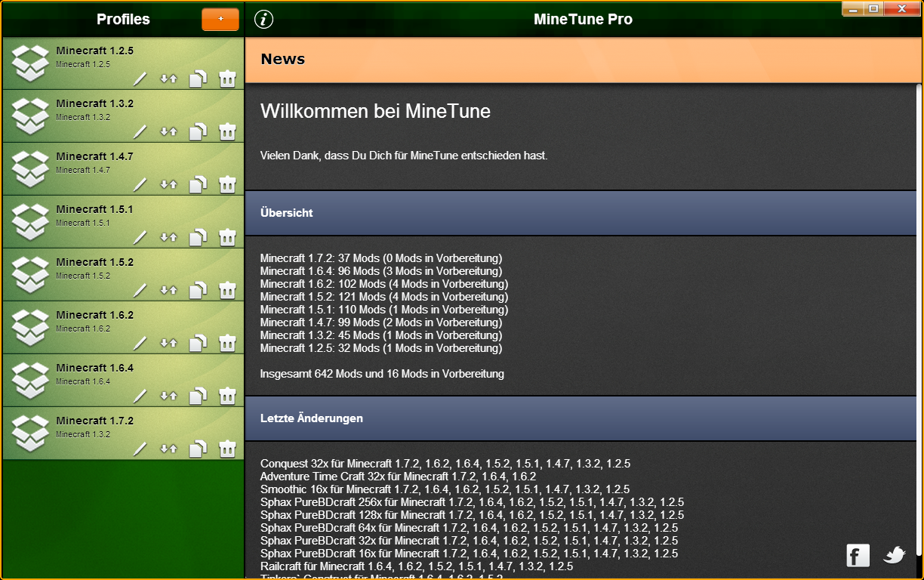Duplicate the Minecraft 1.6.4 profile
924x580 pixels.
[x=198, y=396]
